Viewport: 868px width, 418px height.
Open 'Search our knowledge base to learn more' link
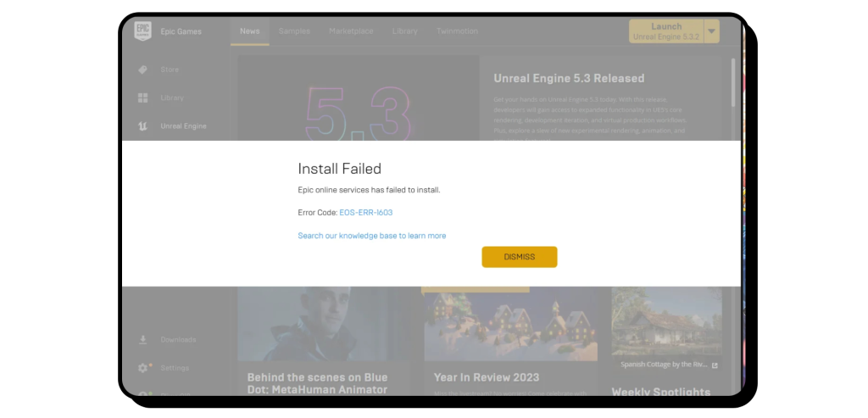pos(371,236)
